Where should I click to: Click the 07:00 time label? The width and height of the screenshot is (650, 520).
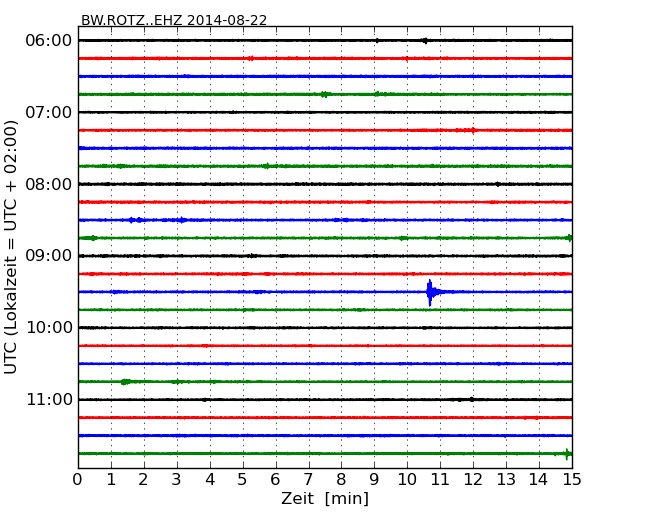pyautogui.click(x=49, y=112)
